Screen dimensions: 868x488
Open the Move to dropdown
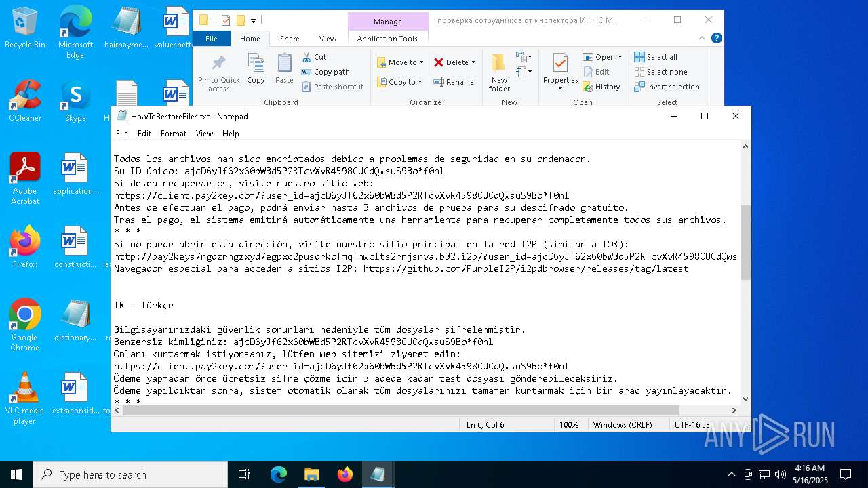pos(400,62)
